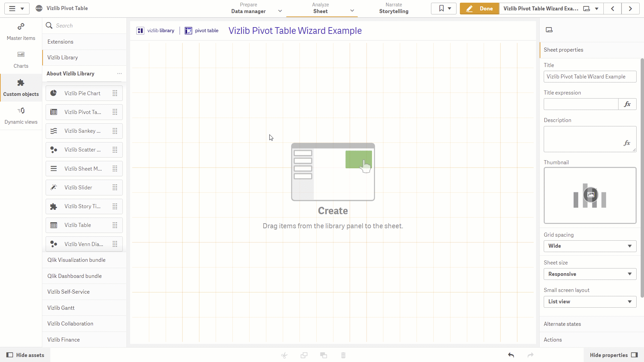Go to the next sheet arrow

[630, 8]
